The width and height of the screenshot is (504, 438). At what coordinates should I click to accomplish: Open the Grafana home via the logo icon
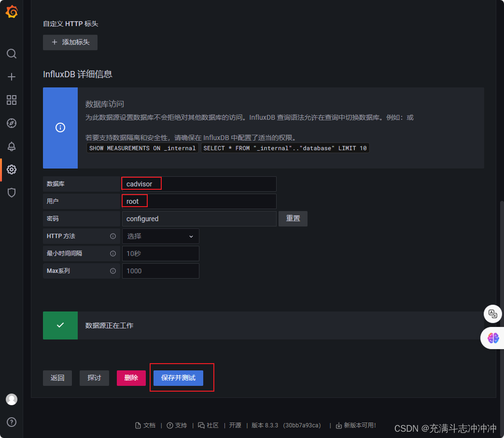point(12,13)
